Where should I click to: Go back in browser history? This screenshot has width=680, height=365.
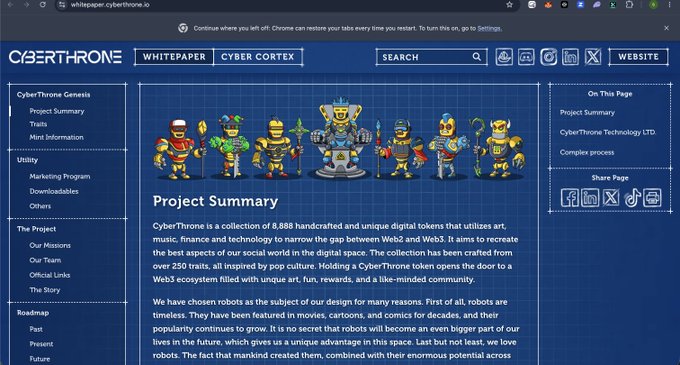[x=10, y=5]
